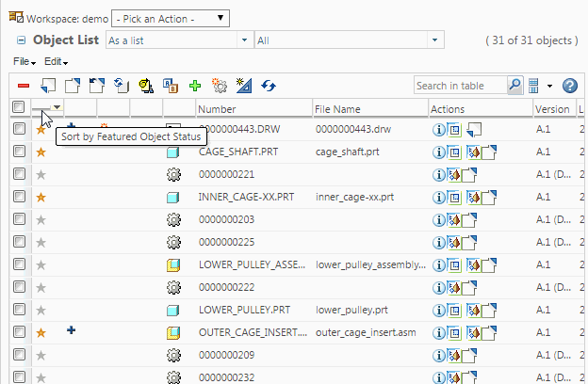Open the Edit menu
This screenshot has width=588, height=384.
click(x=57, y=61)
